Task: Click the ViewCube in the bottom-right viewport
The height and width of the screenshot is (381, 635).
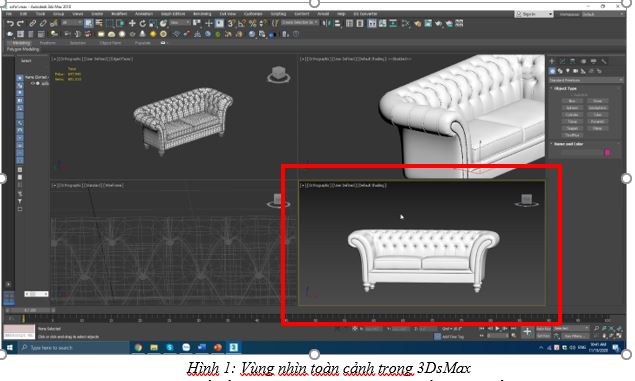Action: coord(526,200)
